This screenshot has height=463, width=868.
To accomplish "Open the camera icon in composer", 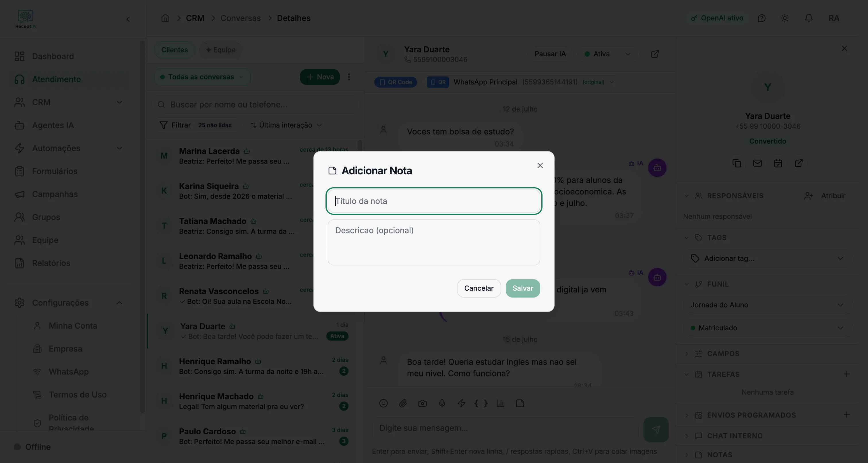I will pyautogui.click(x=422, y=403).
